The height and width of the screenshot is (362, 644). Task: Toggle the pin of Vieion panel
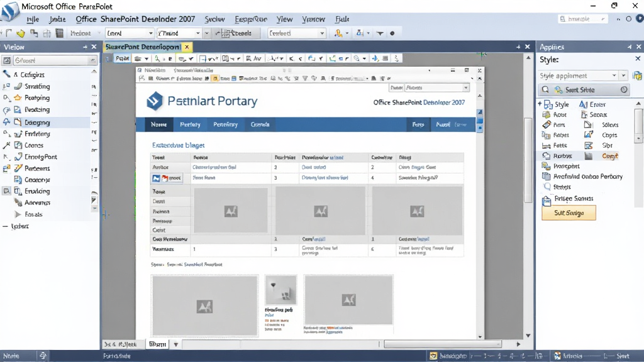coord(85,47)
